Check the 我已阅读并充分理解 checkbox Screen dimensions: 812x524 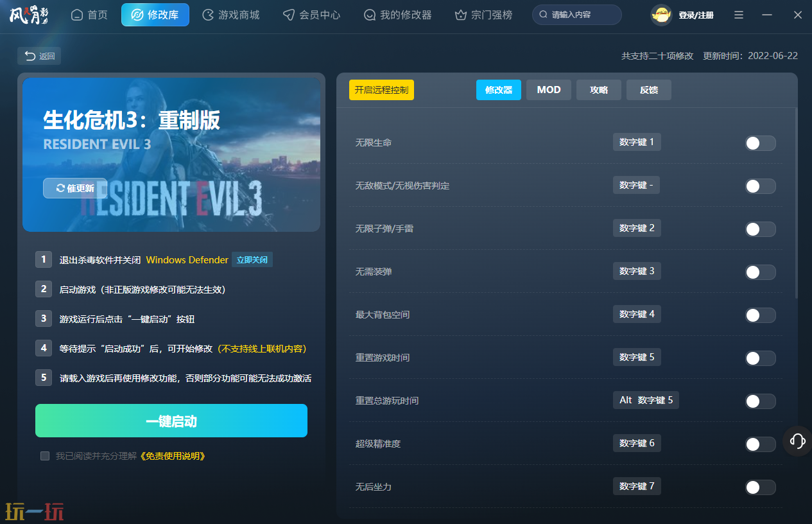(45, 456)
